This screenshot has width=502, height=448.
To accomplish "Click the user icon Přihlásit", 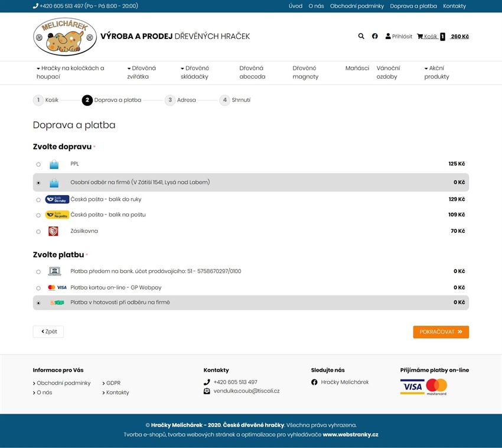I will point(388,36).
